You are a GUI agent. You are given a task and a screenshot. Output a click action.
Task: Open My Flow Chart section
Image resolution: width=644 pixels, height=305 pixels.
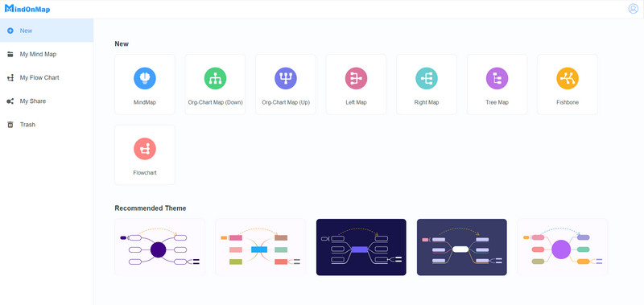click(x=47, y=77)
